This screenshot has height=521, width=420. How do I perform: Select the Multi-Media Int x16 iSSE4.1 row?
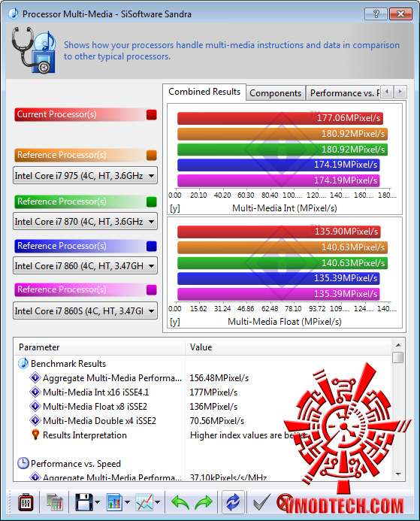[204, 392]
